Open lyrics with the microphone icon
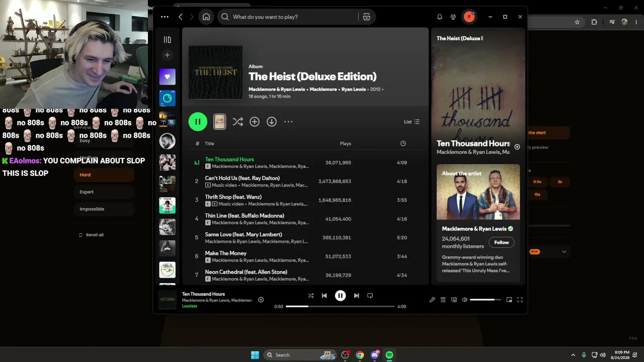This screenshot has height=362, width=644. (x=432, y=300)
